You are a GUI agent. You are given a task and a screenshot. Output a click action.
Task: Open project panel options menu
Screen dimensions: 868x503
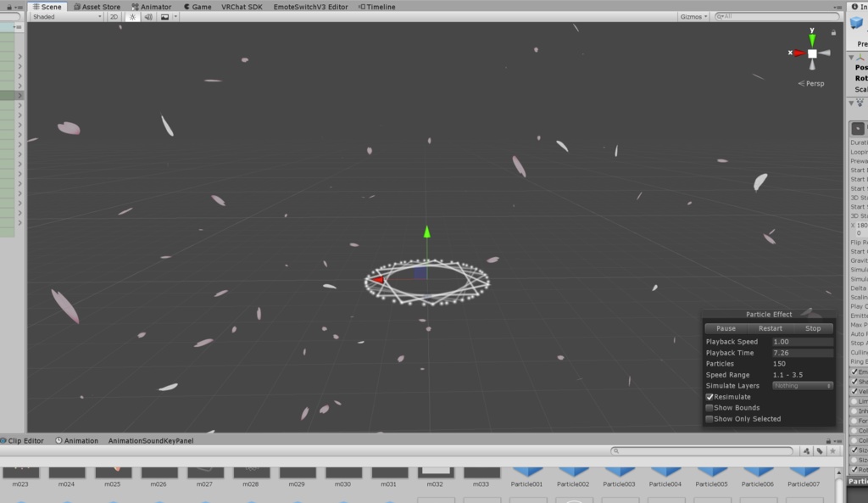837,441
